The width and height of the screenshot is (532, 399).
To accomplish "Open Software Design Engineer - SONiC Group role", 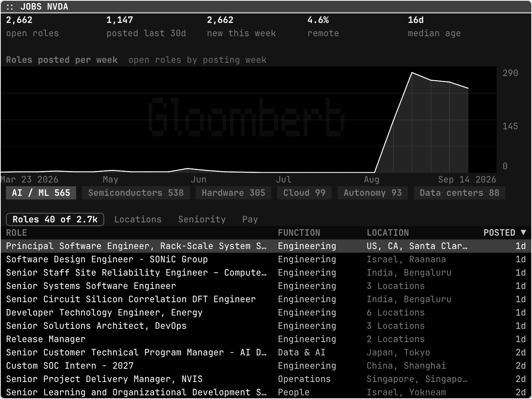I will pyautogui.click(x=266, y=259).
